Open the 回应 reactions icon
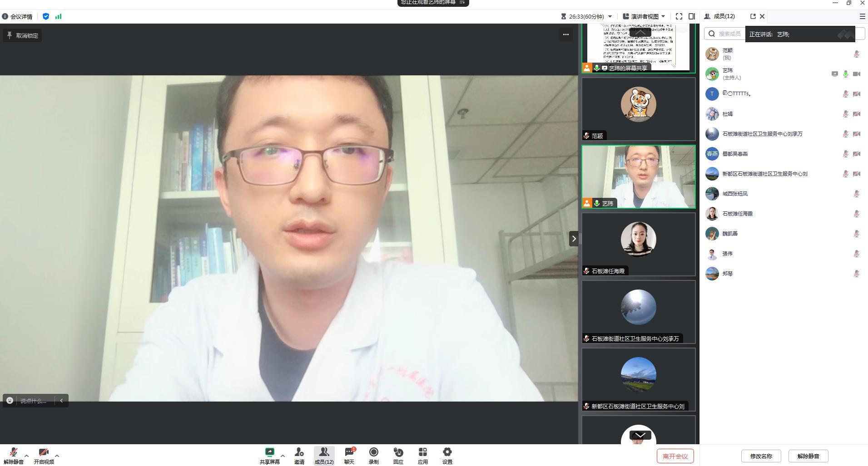The image size is (868, 466). coord(398,456)
